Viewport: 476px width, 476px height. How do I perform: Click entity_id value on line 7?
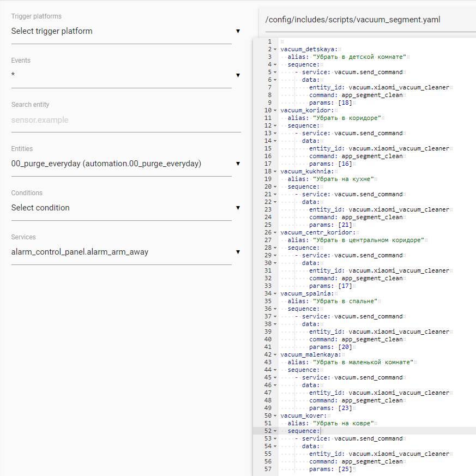(399, 87)
